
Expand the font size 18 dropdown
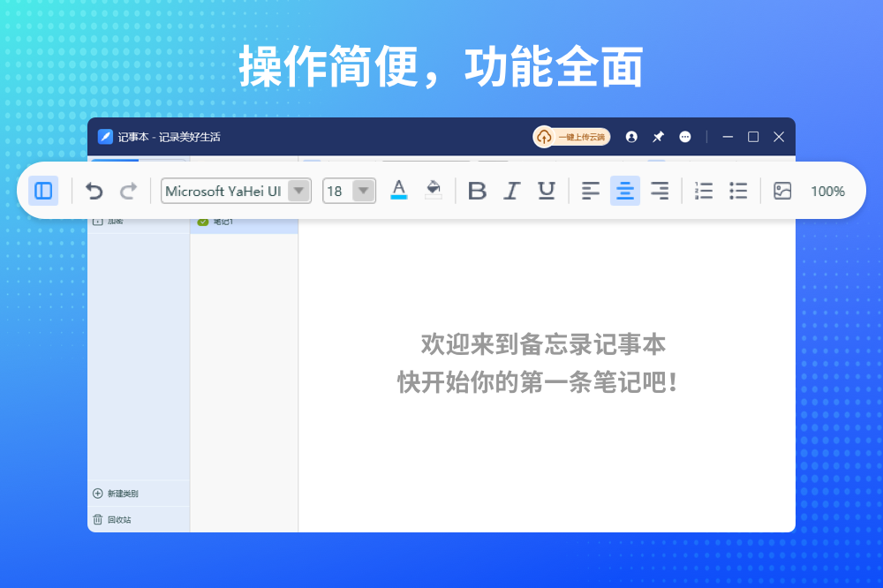tap(363, 191)
